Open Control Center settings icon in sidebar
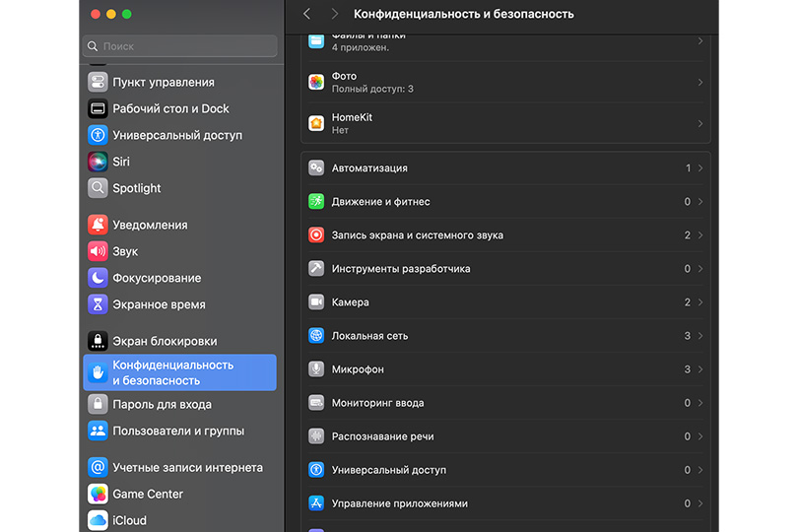Image resolution: width=798 pixels, height=532 pixels. coord(98,82)
